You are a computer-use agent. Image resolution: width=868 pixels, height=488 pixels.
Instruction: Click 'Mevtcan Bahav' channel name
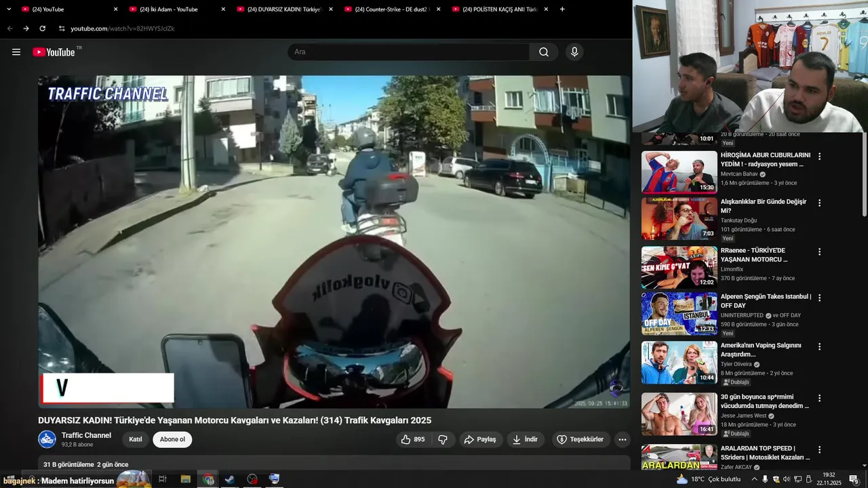[739, 174]
